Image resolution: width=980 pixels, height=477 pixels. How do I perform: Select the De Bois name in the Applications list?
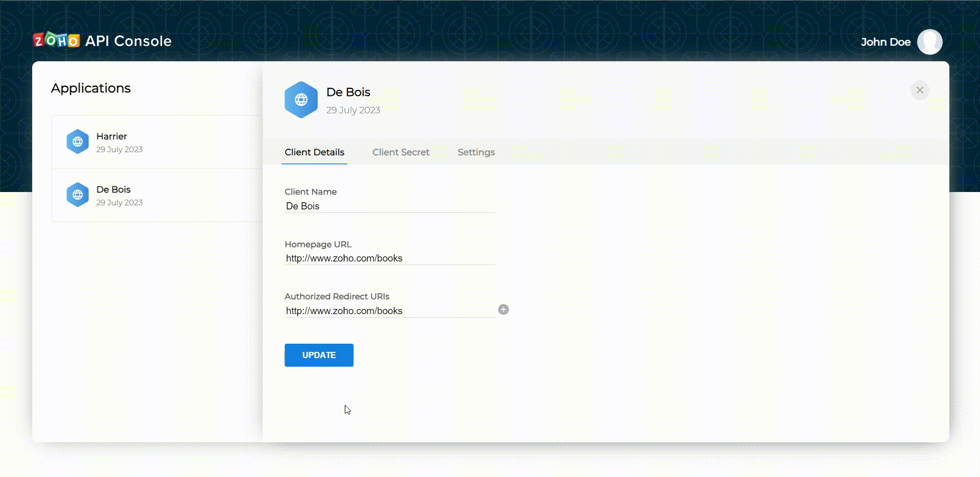pos(113,189)
